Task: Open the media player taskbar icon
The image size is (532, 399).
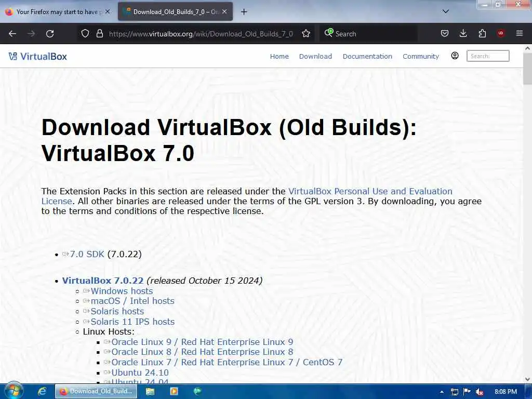Action: click(174, 391)
